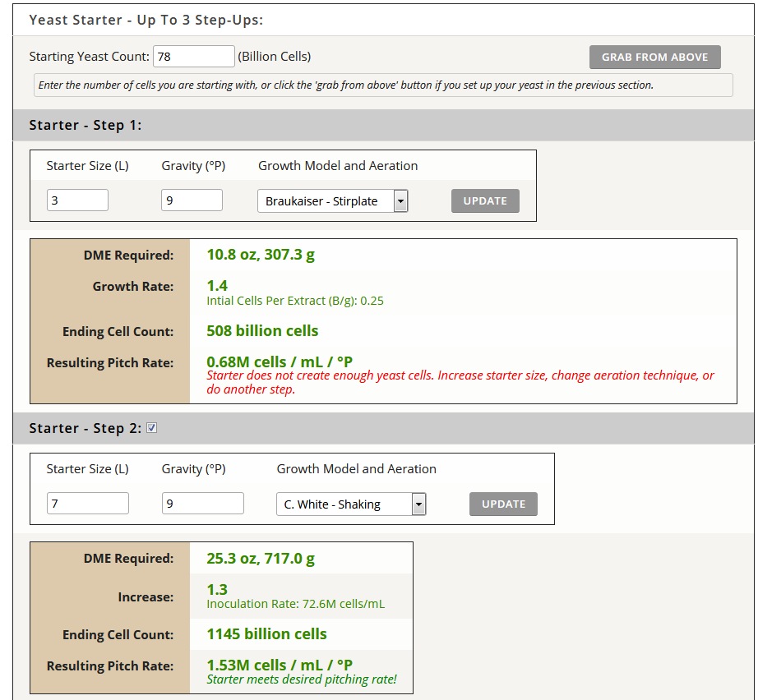The width and height of the screenshot is (758, 700).
Task: Click the red insufficient yeast cells warning
Action: pos(460,382)
